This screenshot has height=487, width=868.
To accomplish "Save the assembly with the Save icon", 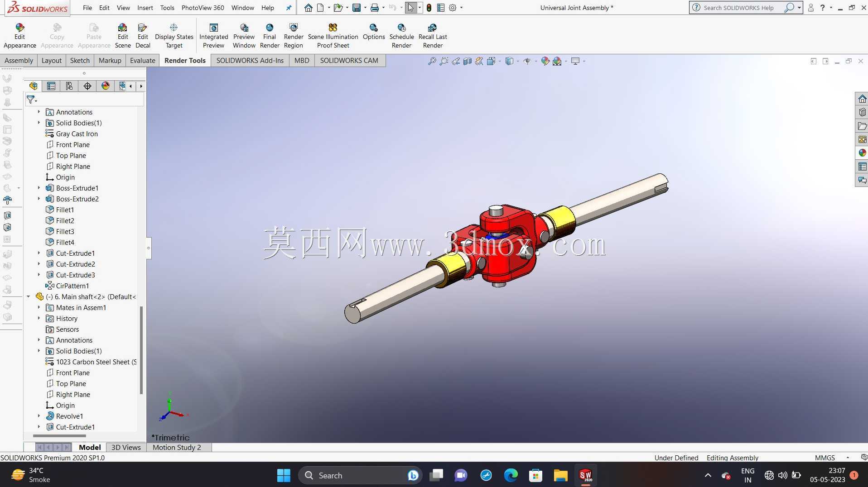I will 357,8.
